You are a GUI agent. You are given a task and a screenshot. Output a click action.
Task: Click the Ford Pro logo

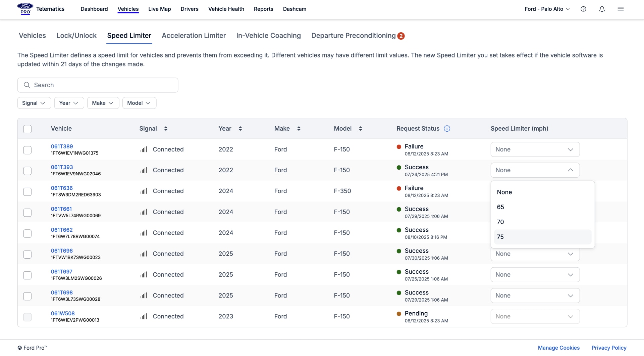coord(25,9)
